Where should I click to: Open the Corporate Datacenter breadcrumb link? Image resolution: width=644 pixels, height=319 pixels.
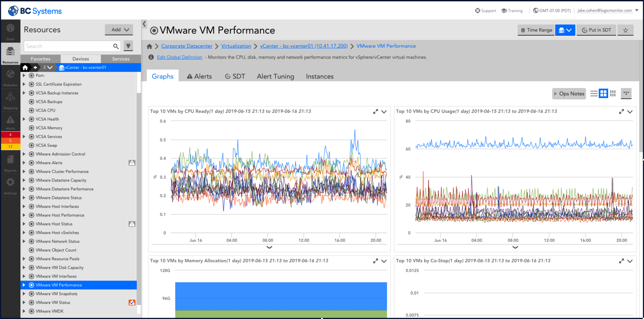(187, 46)
